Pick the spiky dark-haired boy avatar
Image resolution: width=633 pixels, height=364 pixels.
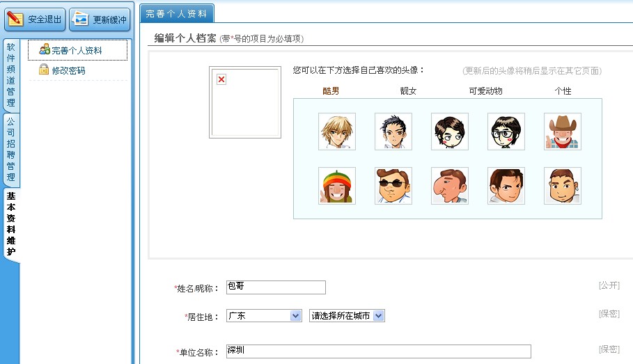point(393,132)
